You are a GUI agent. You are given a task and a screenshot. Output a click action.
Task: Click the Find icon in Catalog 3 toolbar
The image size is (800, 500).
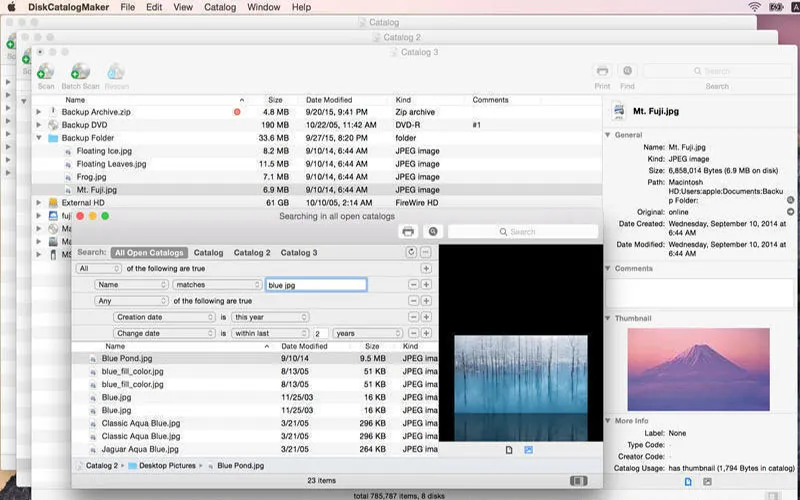pyautogui.click(x=627, y=71)
